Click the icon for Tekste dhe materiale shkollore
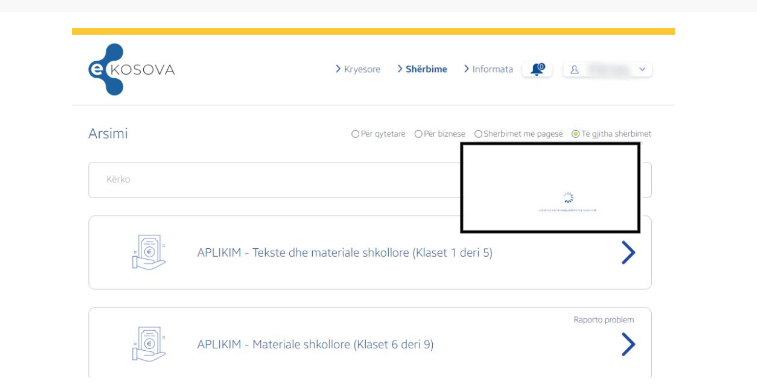 149,252
